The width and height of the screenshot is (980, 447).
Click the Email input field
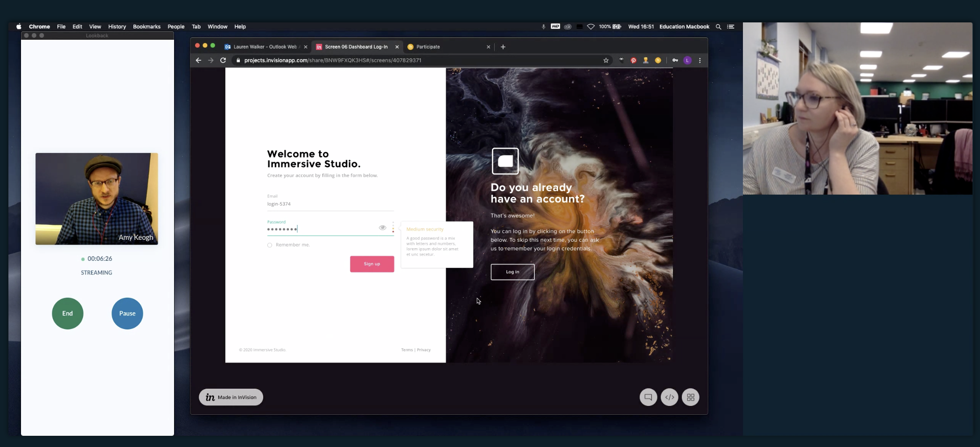click(x=330, y=204)
